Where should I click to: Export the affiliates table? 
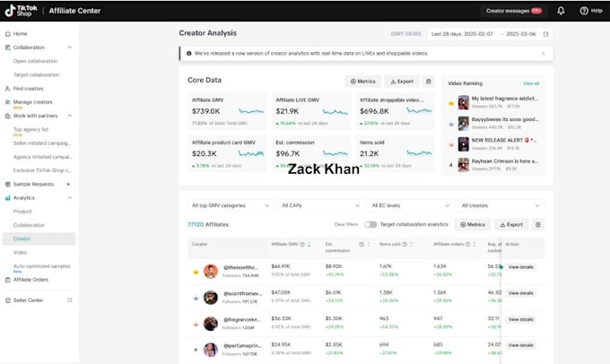point(511,225)
